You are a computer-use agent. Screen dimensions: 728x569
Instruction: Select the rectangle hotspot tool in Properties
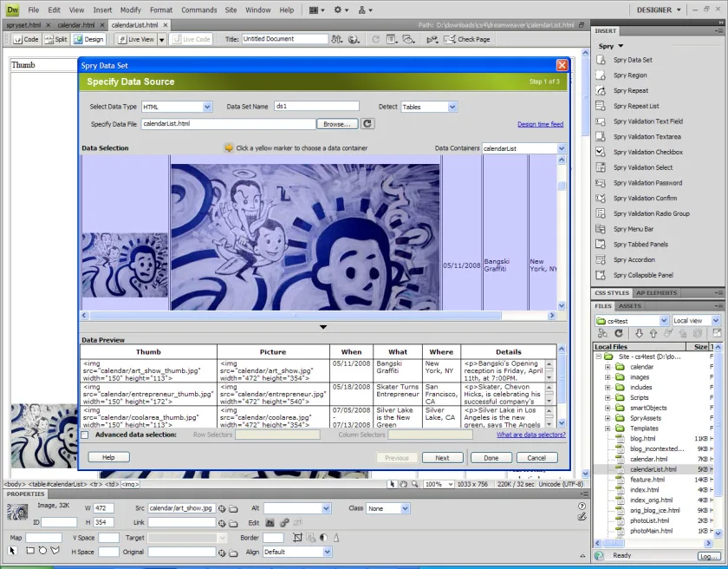[x=30, y=551]
